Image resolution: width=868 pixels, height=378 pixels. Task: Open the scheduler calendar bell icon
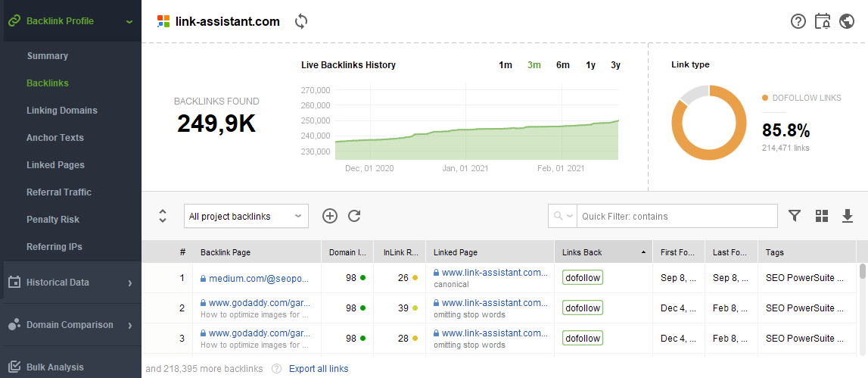tap(823, 22)
